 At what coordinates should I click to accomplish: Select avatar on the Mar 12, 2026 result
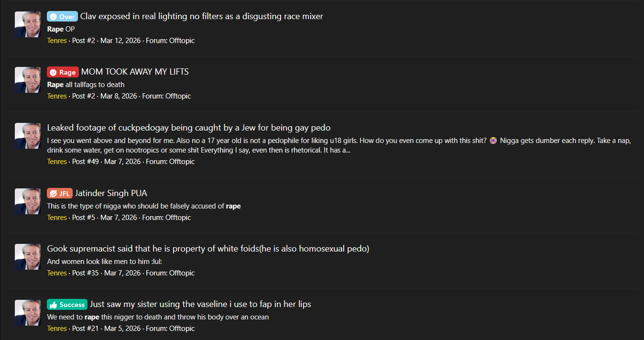(28, 24)
